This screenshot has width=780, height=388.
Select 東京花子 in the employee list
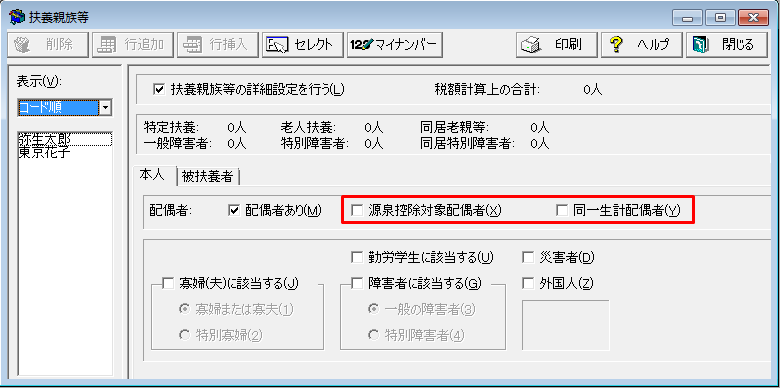coord(44,152)
